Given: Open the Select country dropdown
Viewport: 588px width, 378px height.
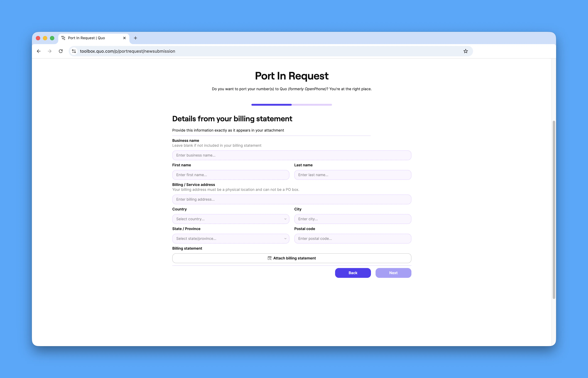Looking at the screenshot, I should [x=231, y=219].
